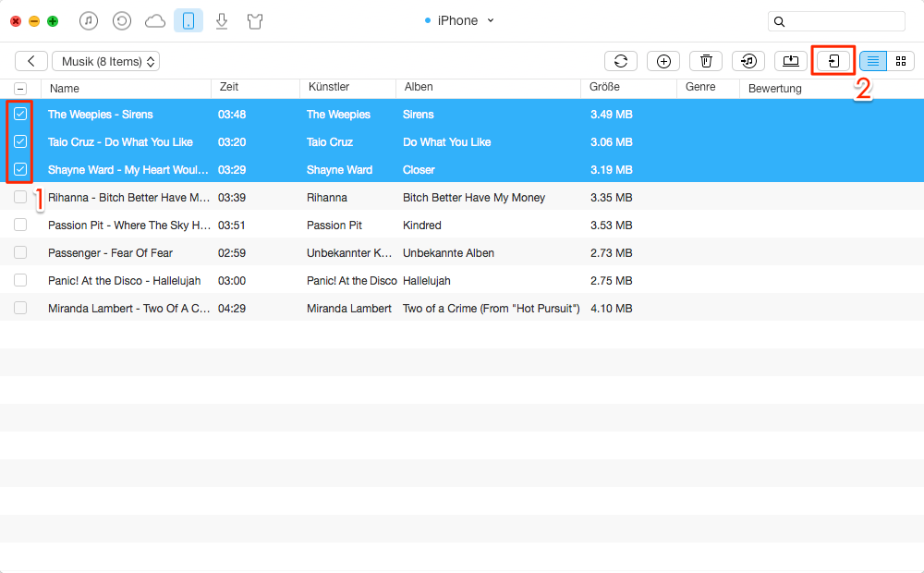Open the iCloud content icon
924x573 pixels.
(155, 22)
